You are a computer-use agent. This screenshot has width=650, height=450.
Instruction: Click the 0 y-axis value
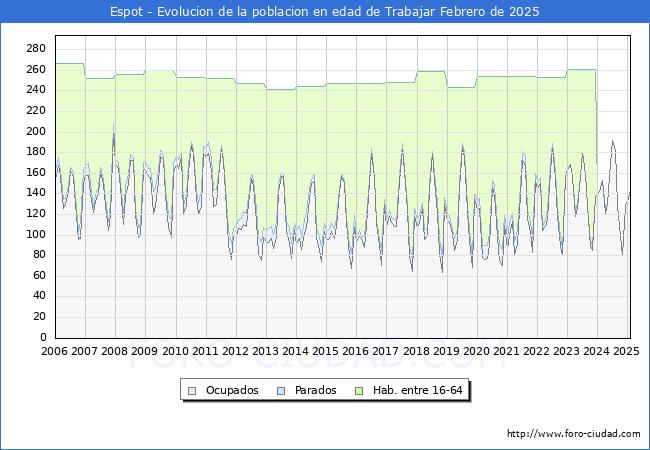(43, 338)
